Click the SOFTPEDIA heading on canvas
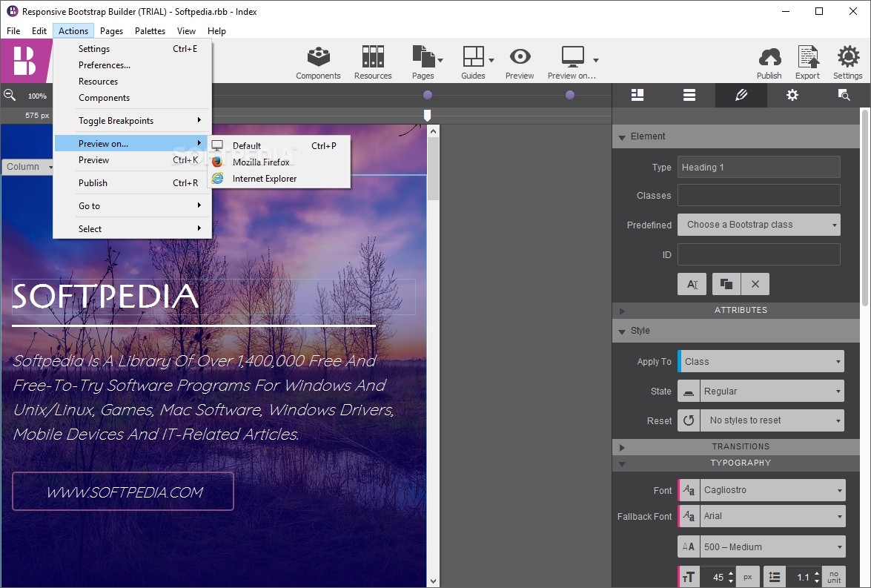Viewport: 871px width, 588px height. point(105,297)
